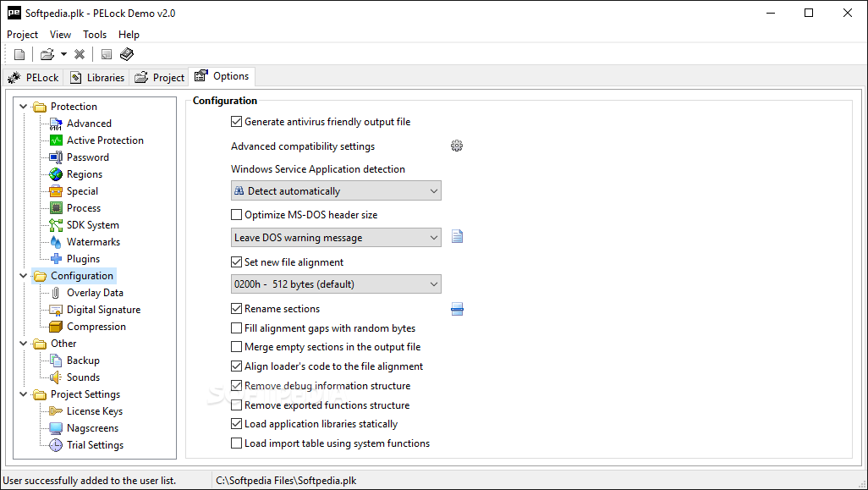Open the Nagscreens monitor icon
This screenshot has width=868, height=490.
(x=56, y=428)
